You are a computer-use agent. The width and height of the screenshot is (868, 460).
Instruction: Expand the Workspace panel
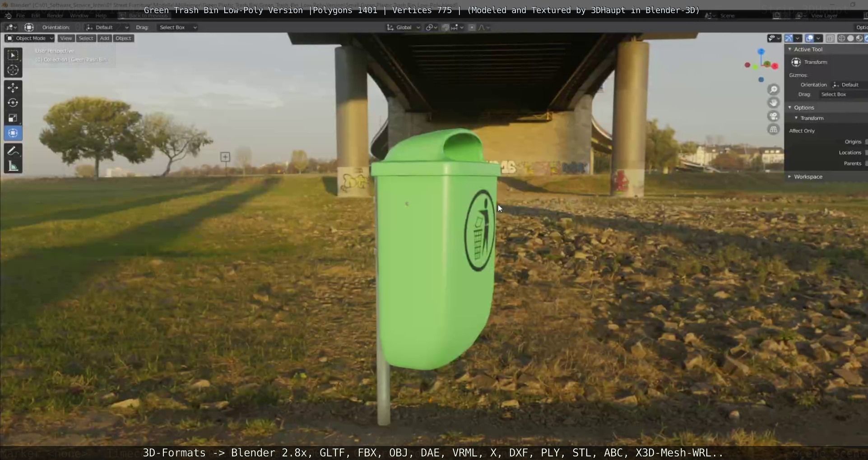(790, 177)
